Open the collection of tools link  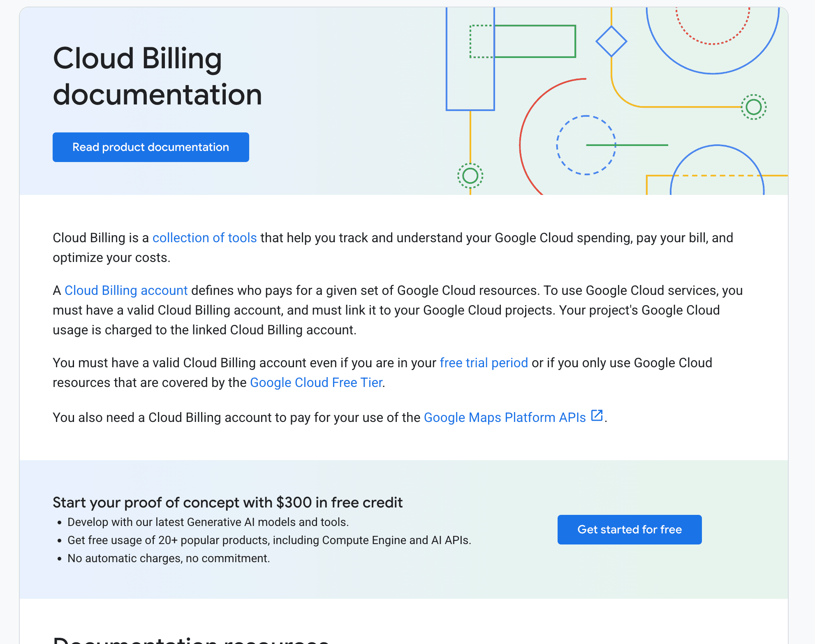204,238
